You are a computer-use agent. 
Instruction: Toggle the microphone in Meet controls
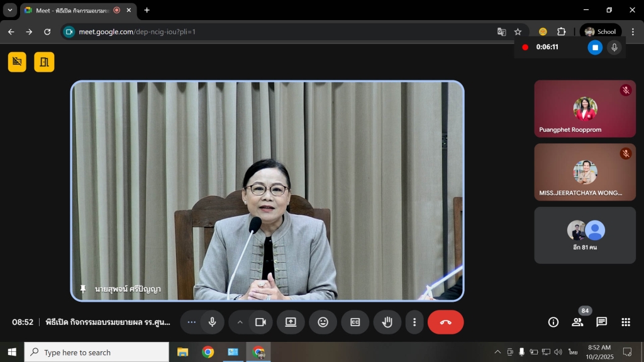[x=212, y=322]
